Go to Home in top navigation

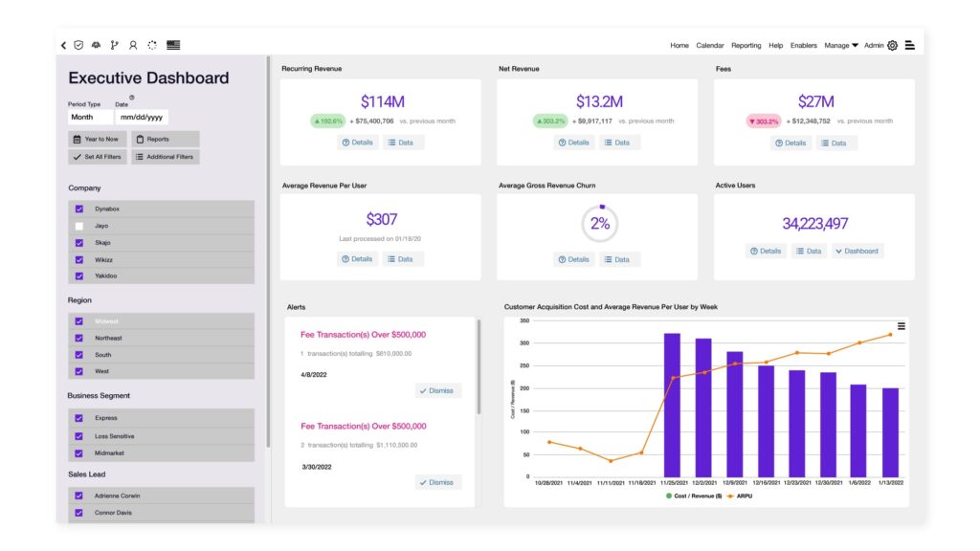pos(679,45)
